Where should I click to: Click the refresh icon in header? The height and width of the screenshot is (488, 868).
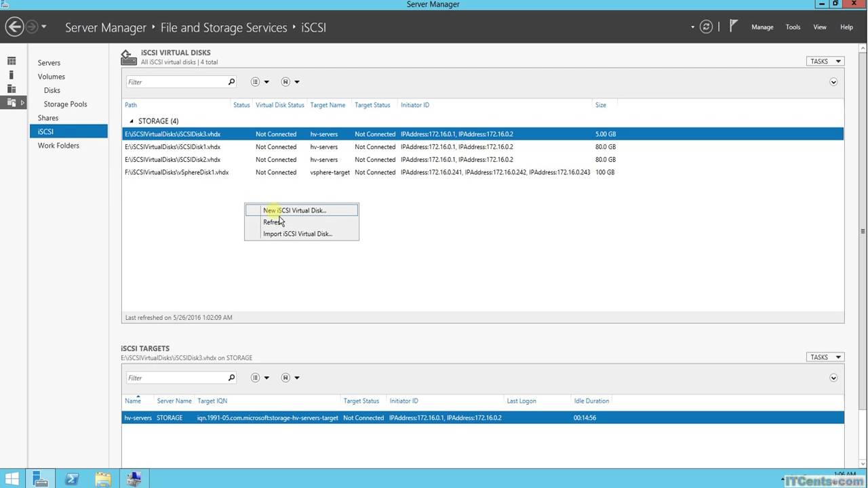pyautogui.click(x=706, y=27)
